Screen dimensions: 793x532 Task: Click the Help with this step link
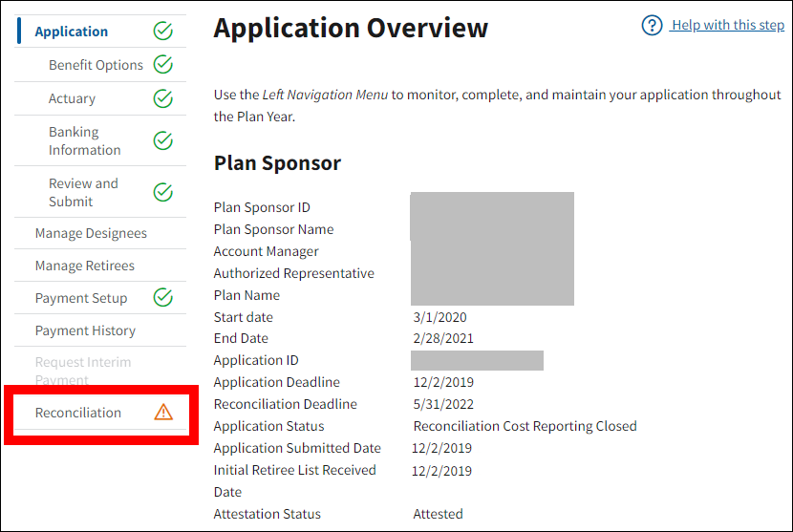727,26
